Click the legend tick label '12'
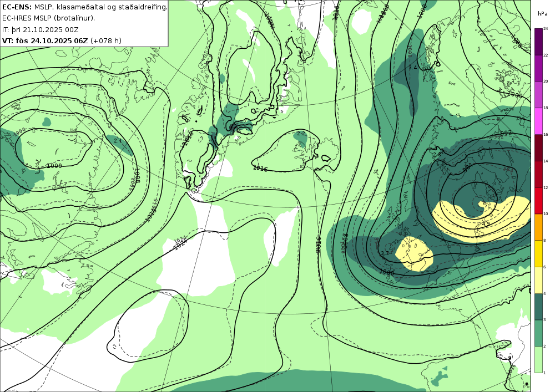 pyautogui.click(x=546, y=187)
